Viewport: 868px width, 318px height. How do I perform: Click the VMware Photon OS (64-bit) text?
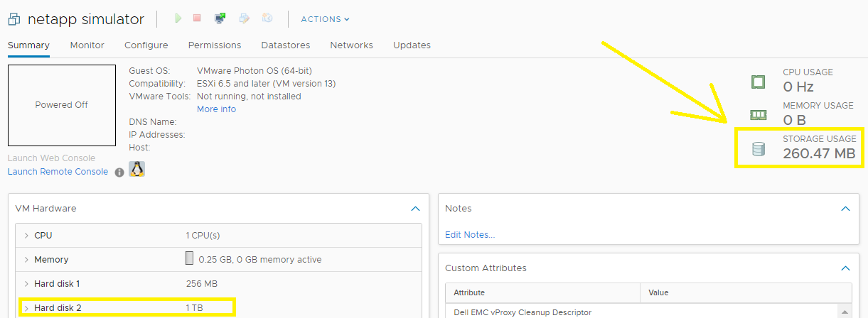point(254,71)
